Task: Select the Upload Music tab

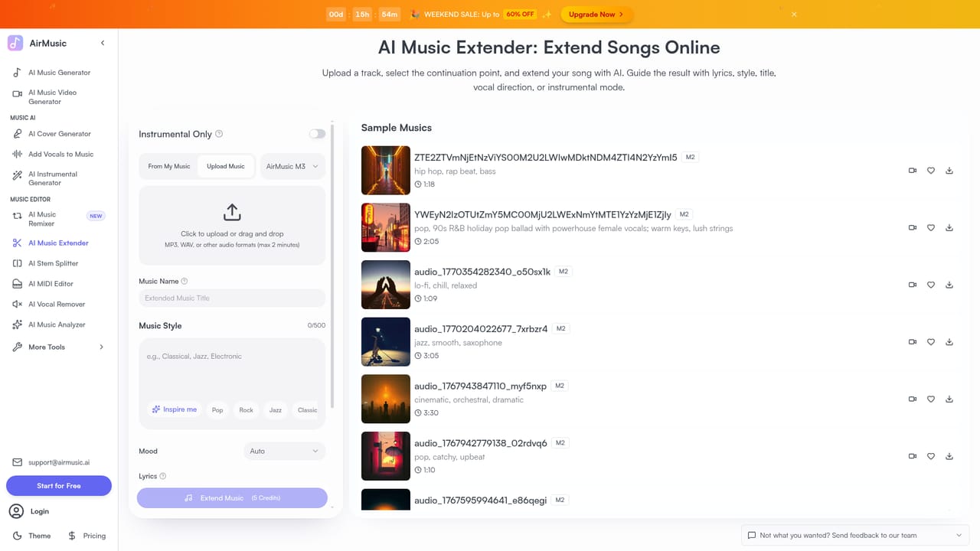Action: coord(226,166)
